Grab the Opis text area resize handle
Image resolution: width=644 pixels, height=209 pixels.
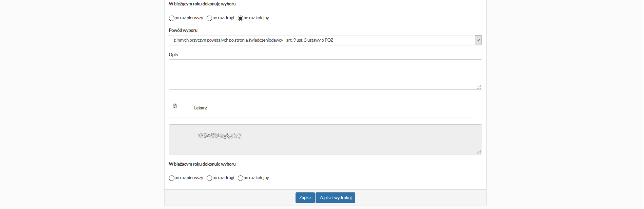click(x=479, y=87)
